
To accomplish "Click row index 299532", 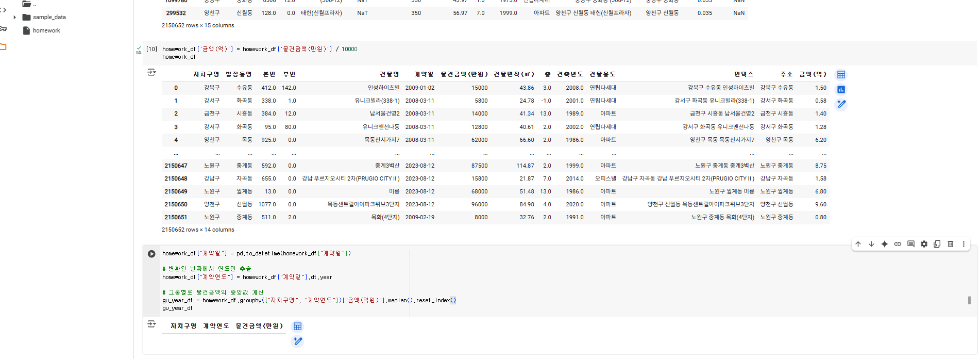I will [x=176, y=13].
